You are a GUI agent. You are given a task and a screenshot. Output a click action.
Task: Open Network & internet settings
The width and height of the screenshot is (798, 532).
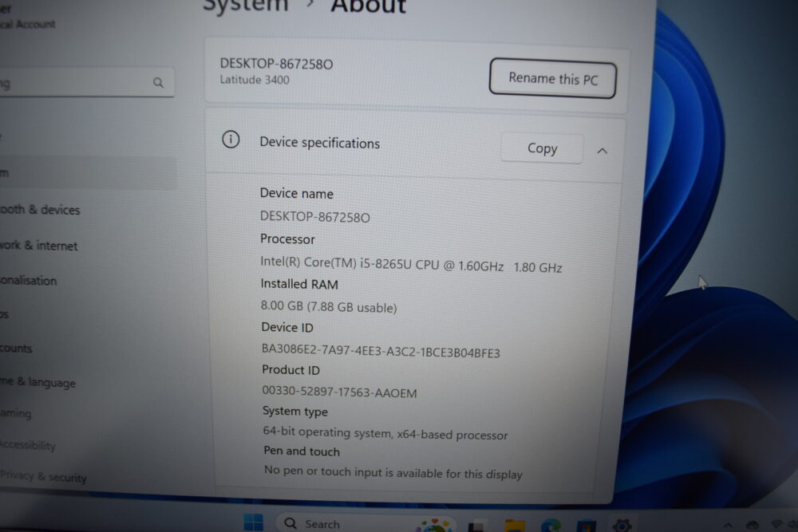[x=38, y=246]
